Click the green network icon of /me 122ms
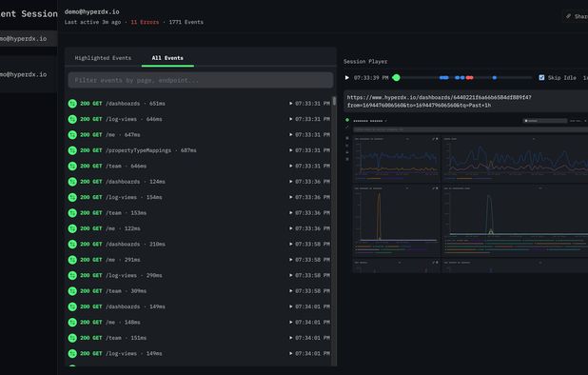The image size is (588, 375). click(72, 228)
